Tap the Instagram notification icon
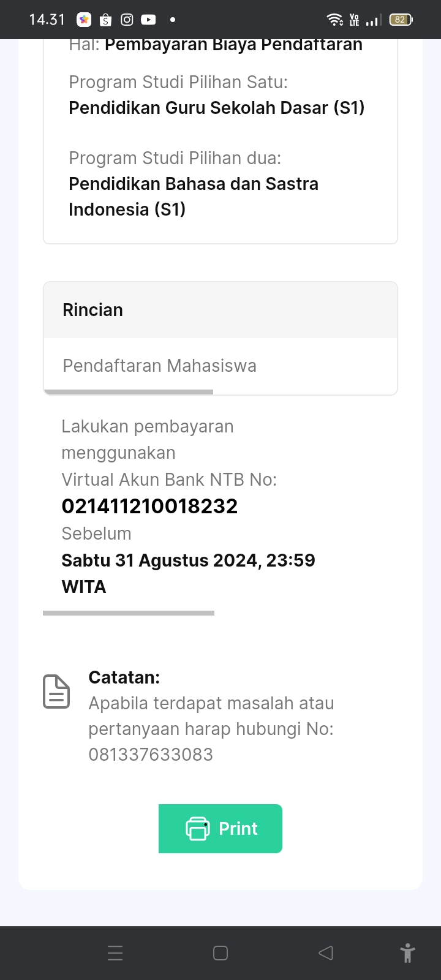Image resolution: width=441 pixels, height=980 pixels. (x=127, y=20)
